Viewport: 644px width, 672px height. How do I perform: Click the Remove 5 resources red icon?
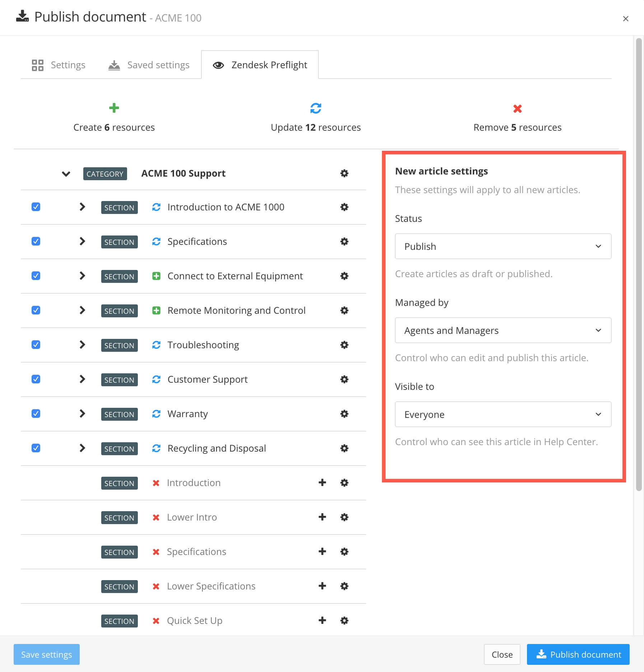(517, 108)
